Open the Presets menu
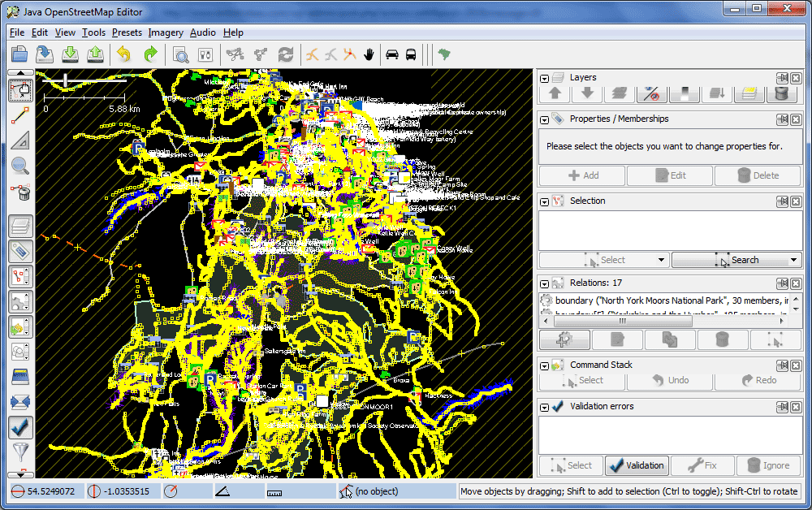 (127, 32)
